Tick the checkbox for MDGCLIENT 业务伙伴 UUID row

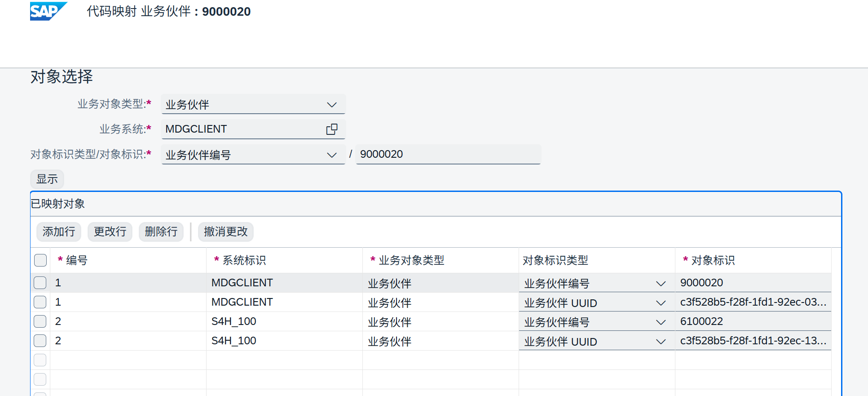40,302
